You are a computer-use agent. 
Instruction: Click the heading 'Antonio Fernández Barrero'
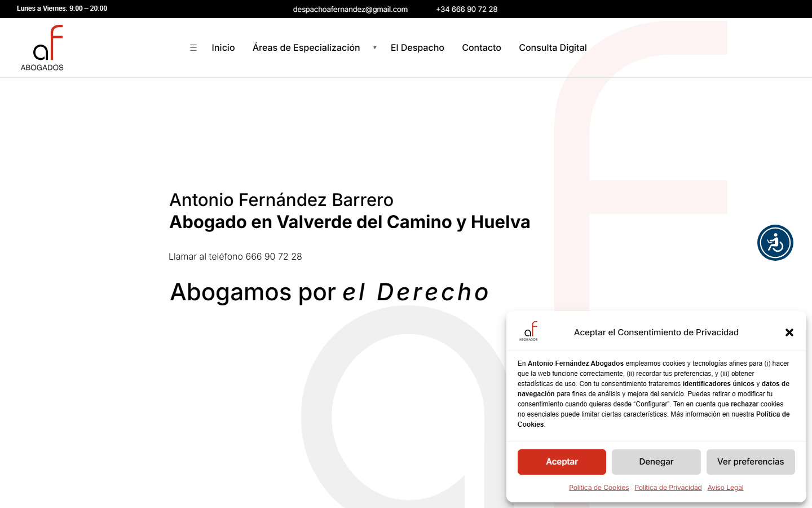281,200
